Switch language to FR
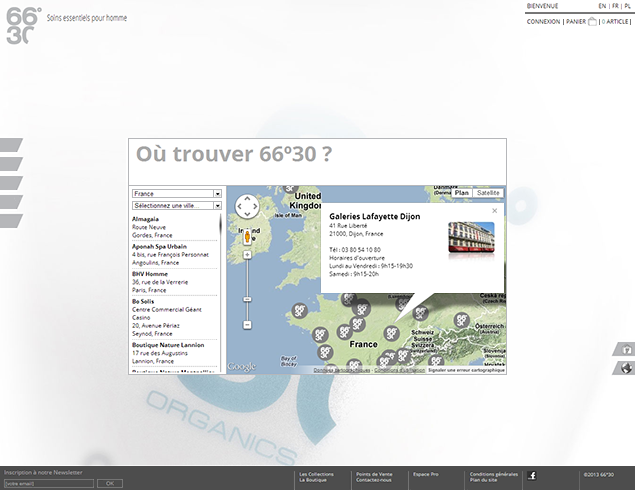The width and height of the screenshot is (635, 490). point(615,6)
